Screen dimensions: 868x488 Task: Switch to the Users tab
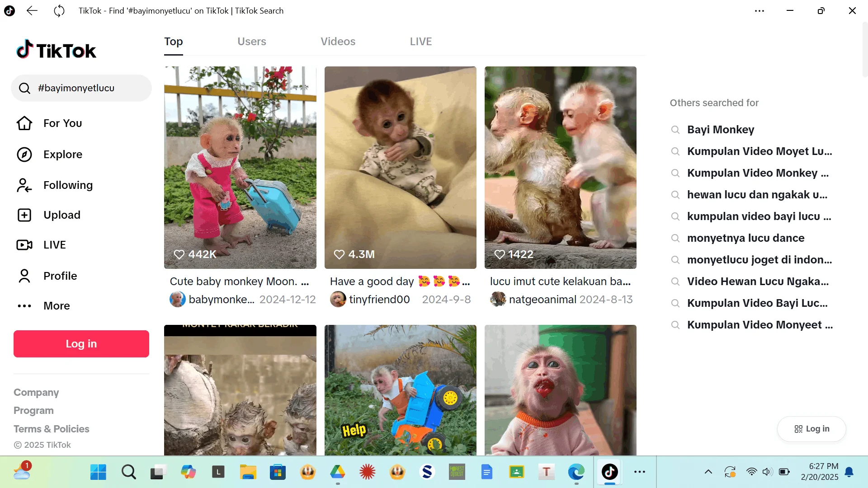(252, 42)
